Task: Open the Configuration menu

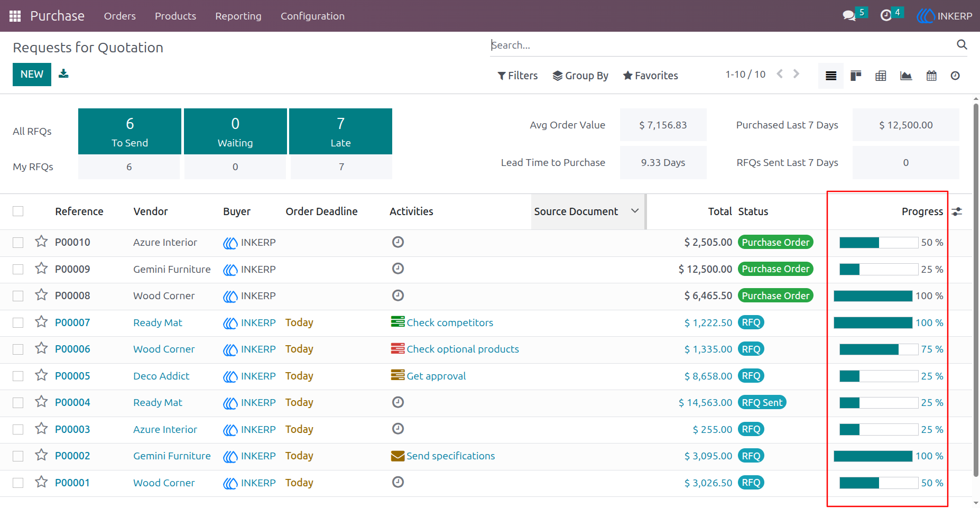Action: click(x=312, y=16)
